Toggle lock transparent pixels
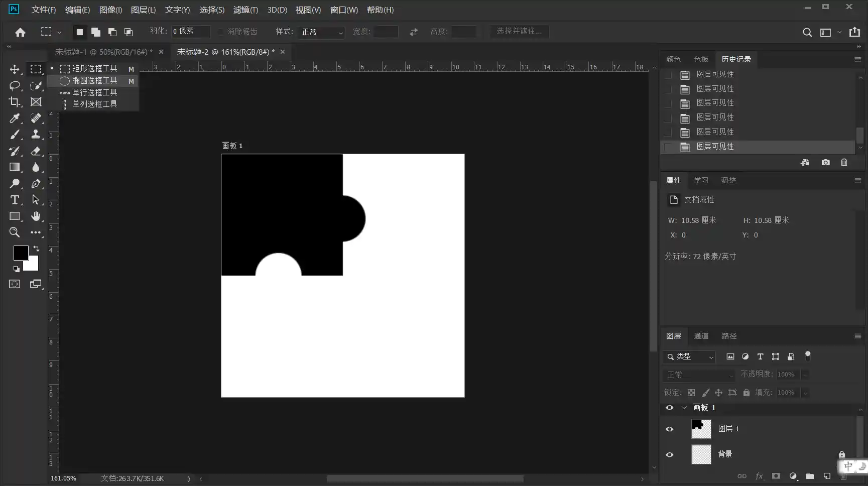 click(691, 393)
